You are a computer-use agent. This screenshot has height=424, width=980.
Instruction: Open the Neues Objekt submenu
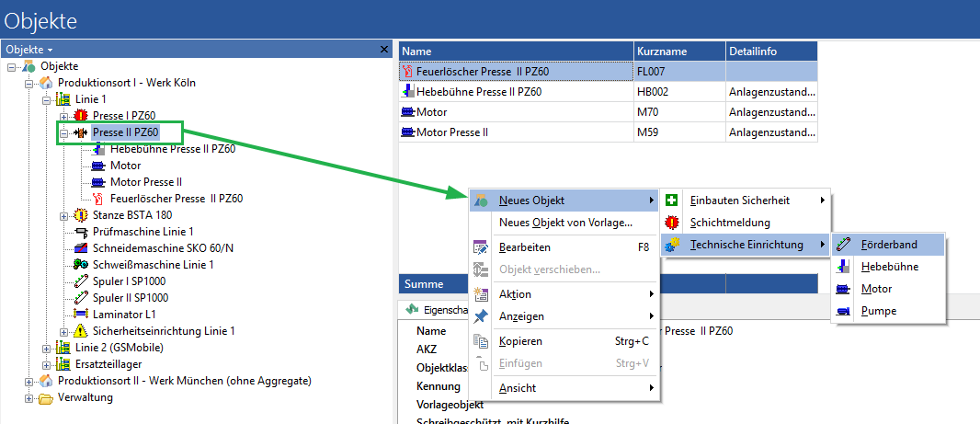point(564,201)
